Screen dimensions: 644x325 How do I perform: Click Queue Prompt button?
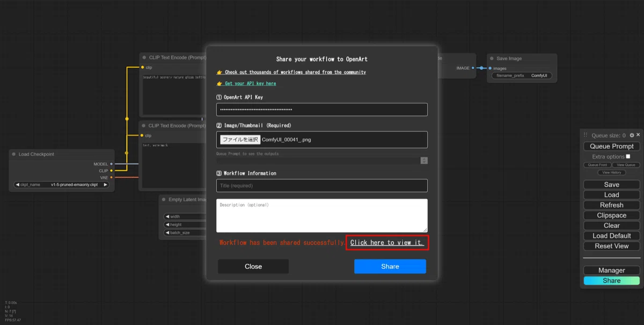pyautogui.click(x=612, y=146)
